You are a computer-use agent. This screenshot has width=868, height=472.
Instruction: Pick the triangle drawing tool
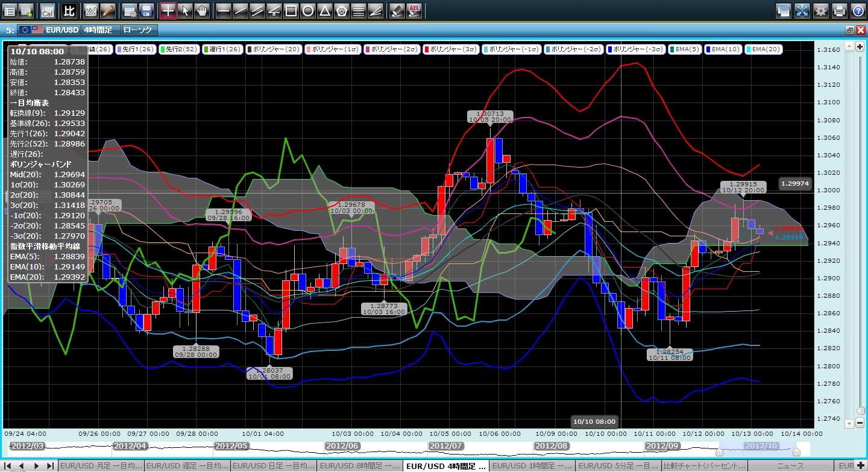click(x=324, y=10)
